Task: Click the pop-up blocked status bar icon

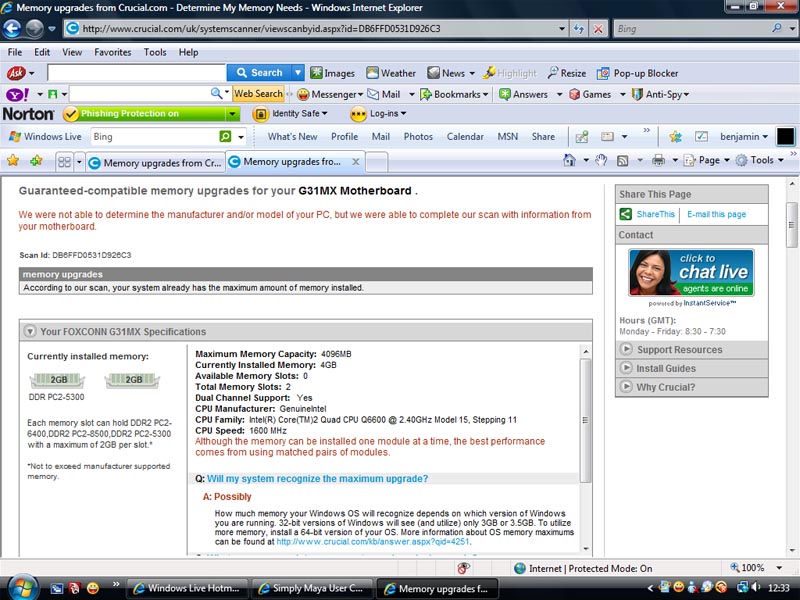Action: [463, 568]
